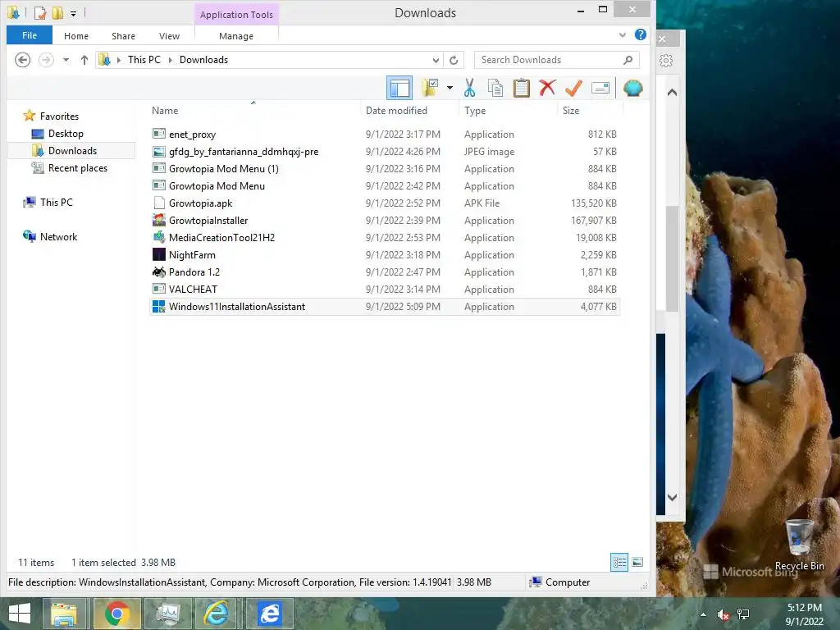
Task: Select the VALCHEAT file
Action: pos(384,290)
